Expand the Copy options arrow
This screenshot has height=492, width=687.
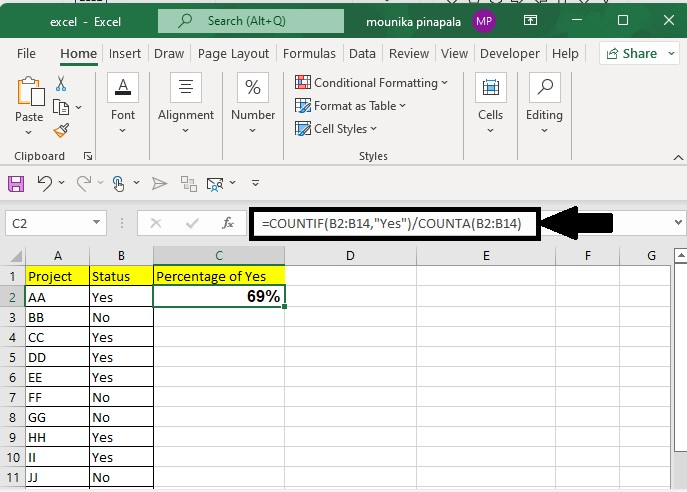tap(78, 107)
